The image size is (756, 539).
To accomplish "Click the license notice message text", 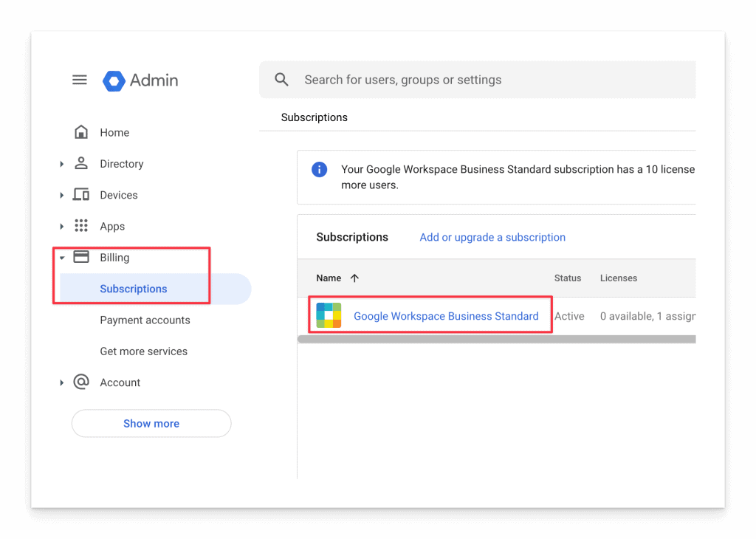I will pyautogui.click(x=518, y=177).
